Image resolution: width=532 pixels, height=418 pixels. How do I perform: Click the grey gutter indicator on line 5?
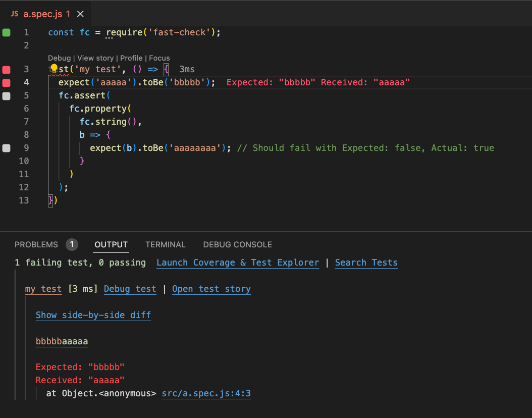coord(7,96)
